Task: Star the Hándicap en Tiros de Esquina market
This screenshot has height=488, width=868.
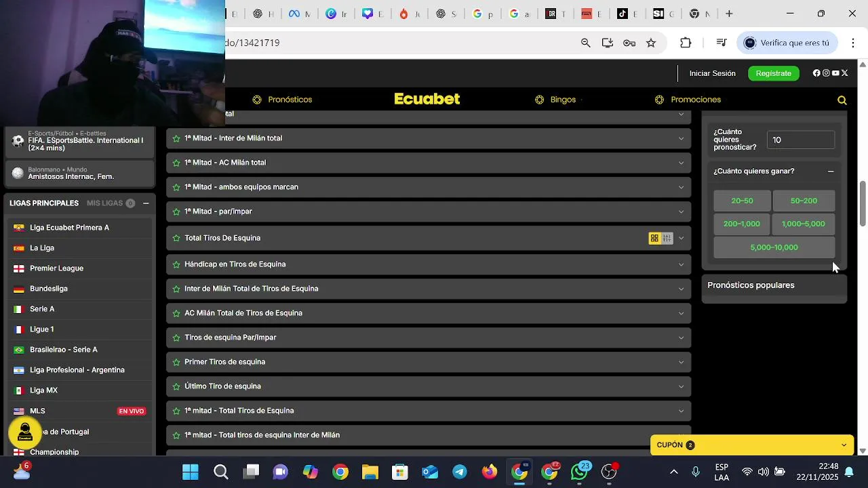Action: [176, 264]
